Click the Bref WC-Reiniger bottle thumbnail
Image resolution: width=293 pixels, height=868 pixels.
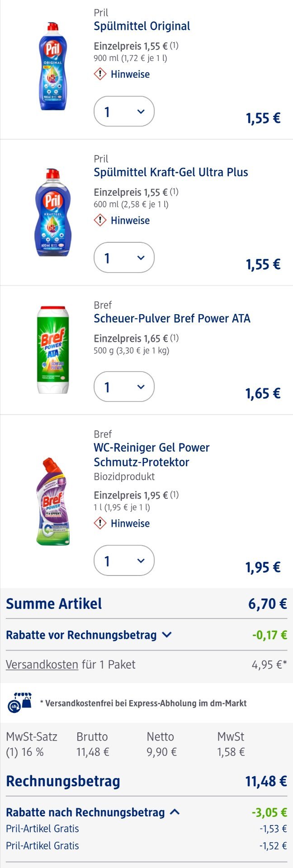coord(53,501)
